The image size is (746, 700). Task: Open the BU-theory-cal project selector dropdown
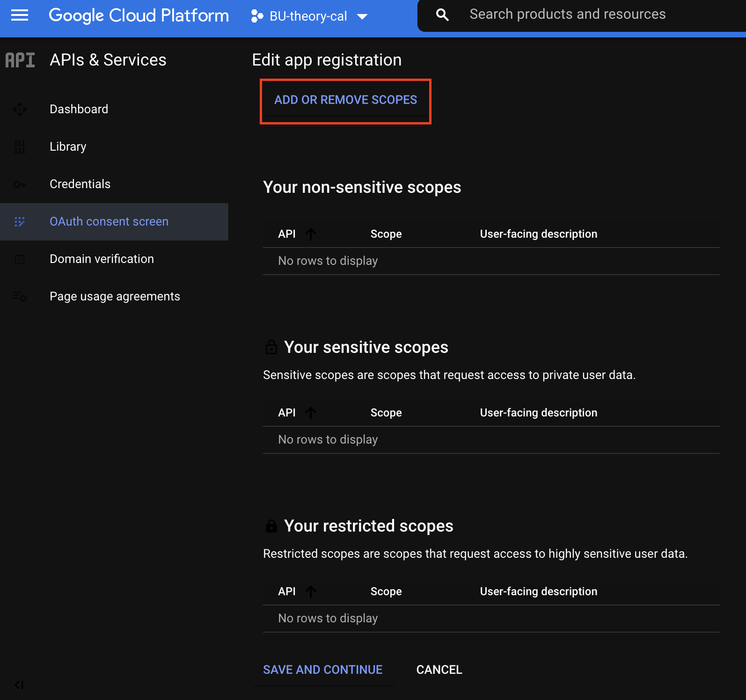click(x=309, y=16)
